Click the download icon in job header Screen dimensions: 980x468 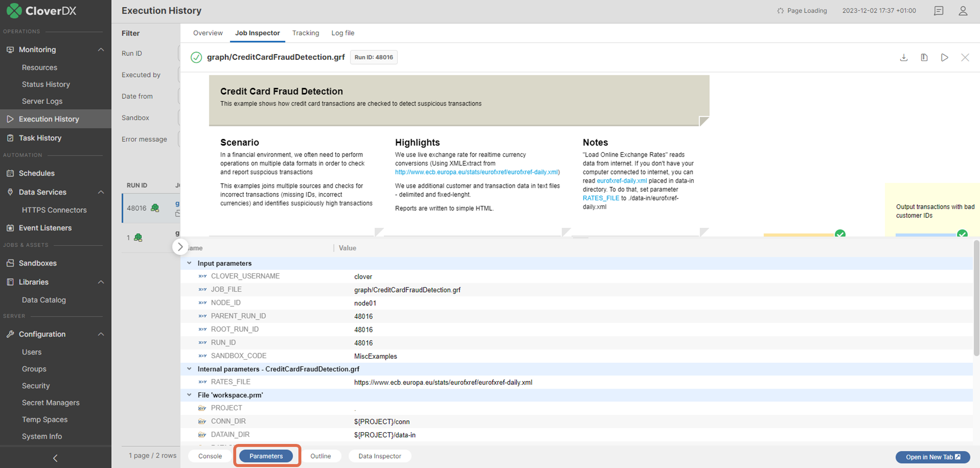904,57
